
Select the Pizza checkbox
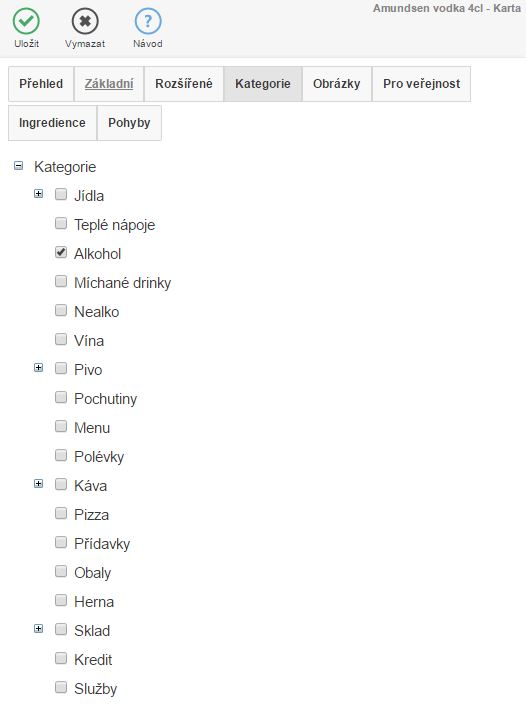[61, 513]
